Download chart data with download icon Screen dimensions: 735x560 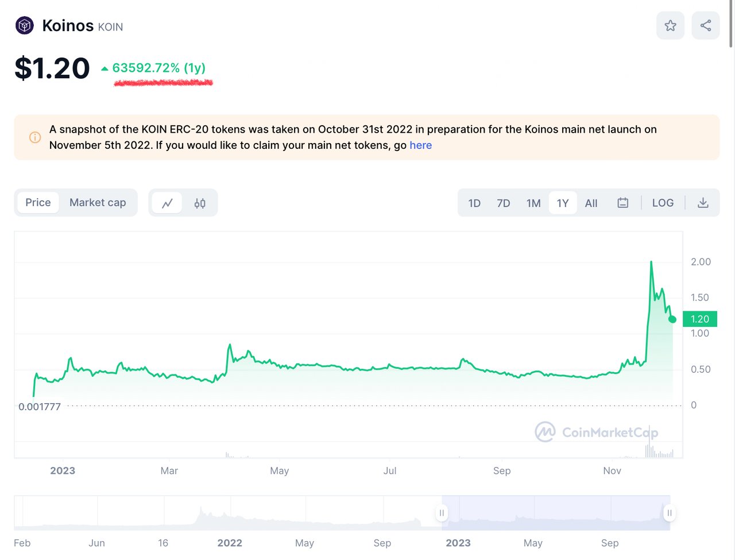pyautogui.click(x=703, y=203)
